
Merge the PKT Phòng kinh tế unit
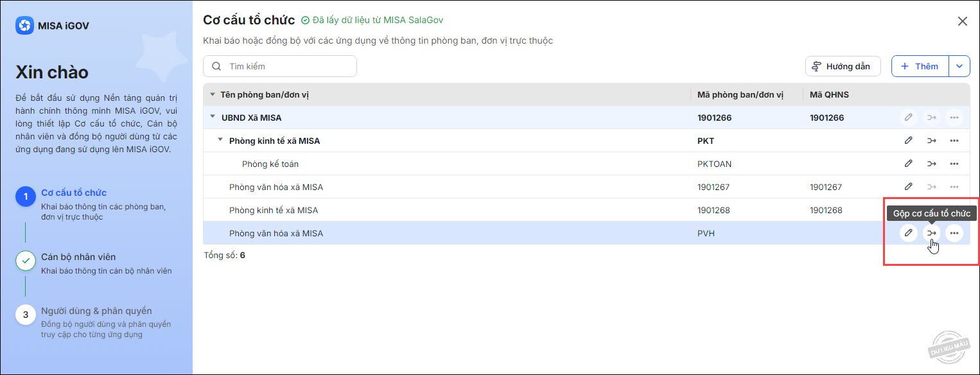pos(931,141)
